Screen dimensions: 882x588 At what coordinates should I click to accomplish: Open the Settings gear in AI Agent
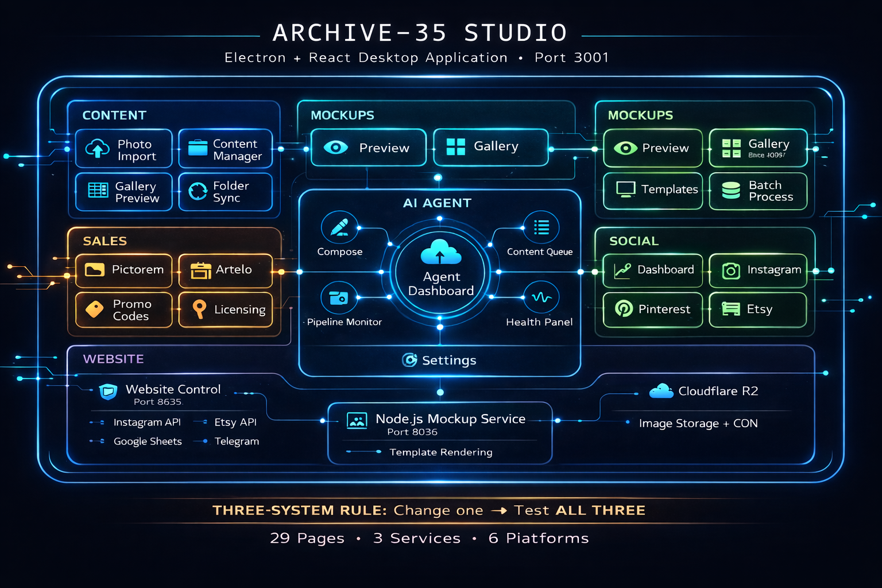pos(409,360)
